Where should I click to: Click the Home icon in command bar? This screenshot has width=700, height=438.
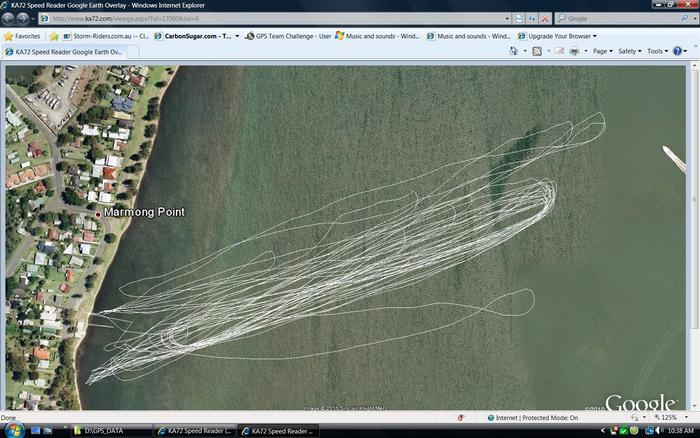(513, 51)
